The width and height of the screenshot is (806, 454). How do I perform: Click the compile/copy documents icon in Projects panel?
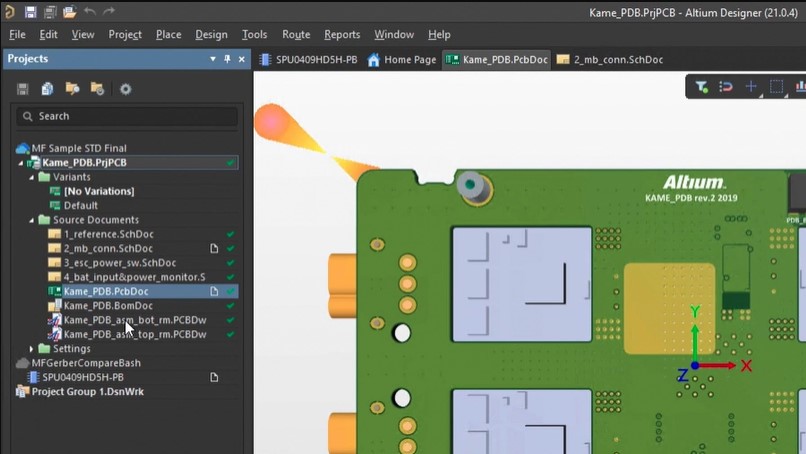(47, 89)
